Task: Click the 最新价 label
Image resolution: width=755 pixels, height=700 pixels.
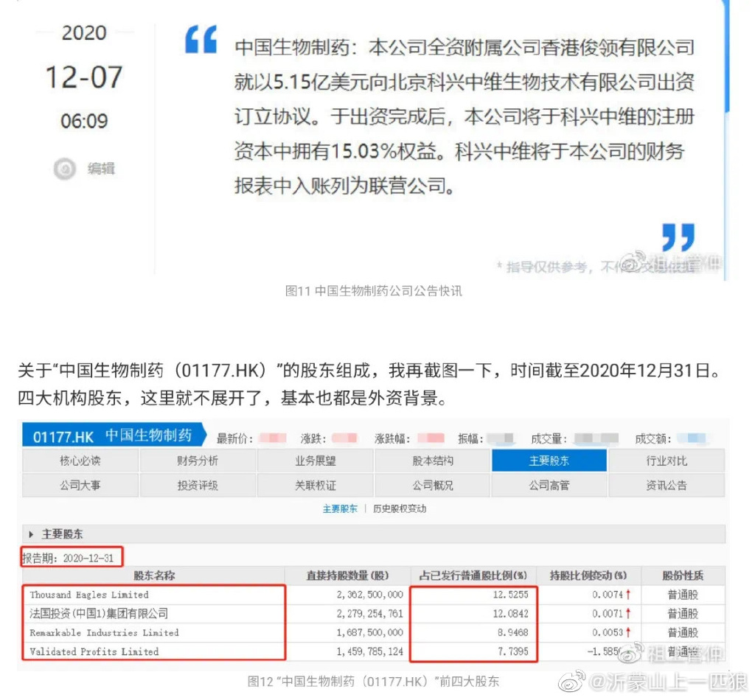Action: pos(234,438)
